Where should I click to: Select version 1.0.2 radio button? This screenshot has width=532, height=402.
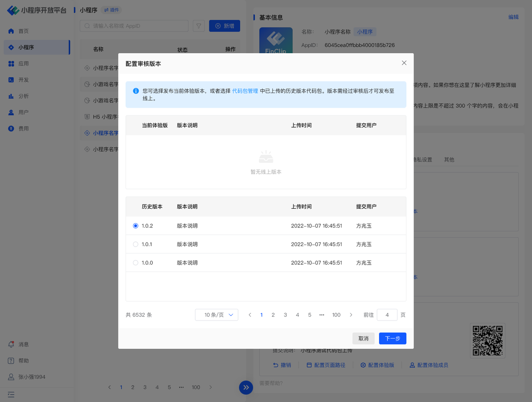pyautogui.click(x=135, y=226)
